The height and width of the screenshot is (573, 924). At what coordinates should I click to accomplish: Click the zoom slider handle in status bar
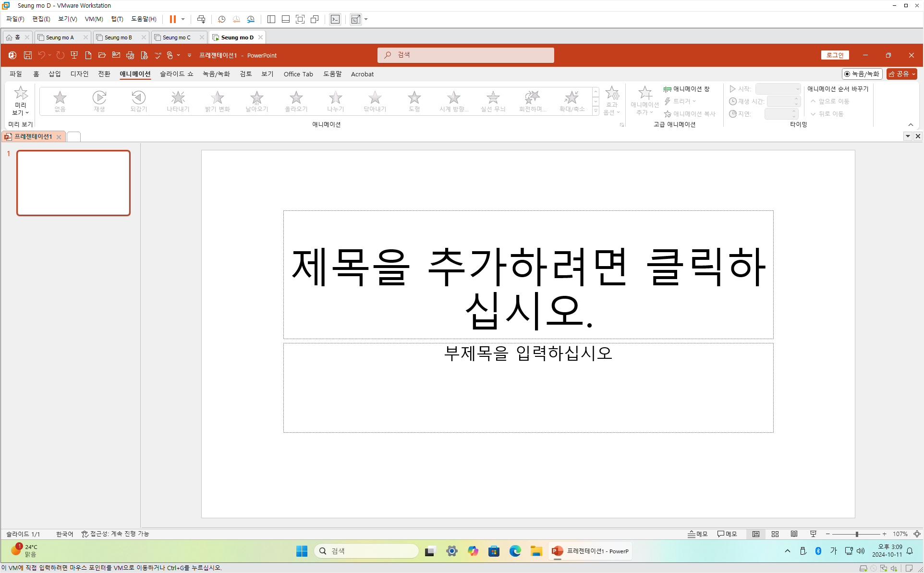coord(857,534)
